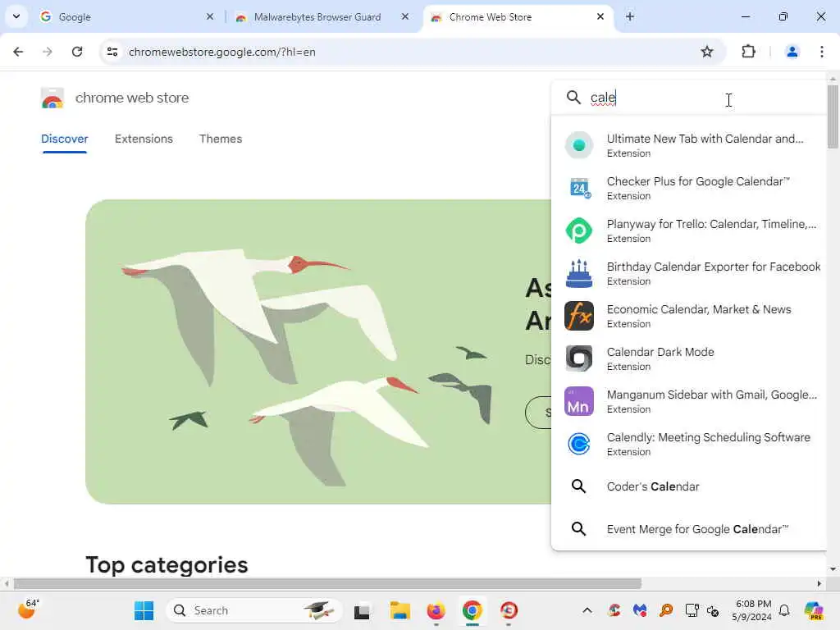Click 'chrome web store' title link

(132, 98)
